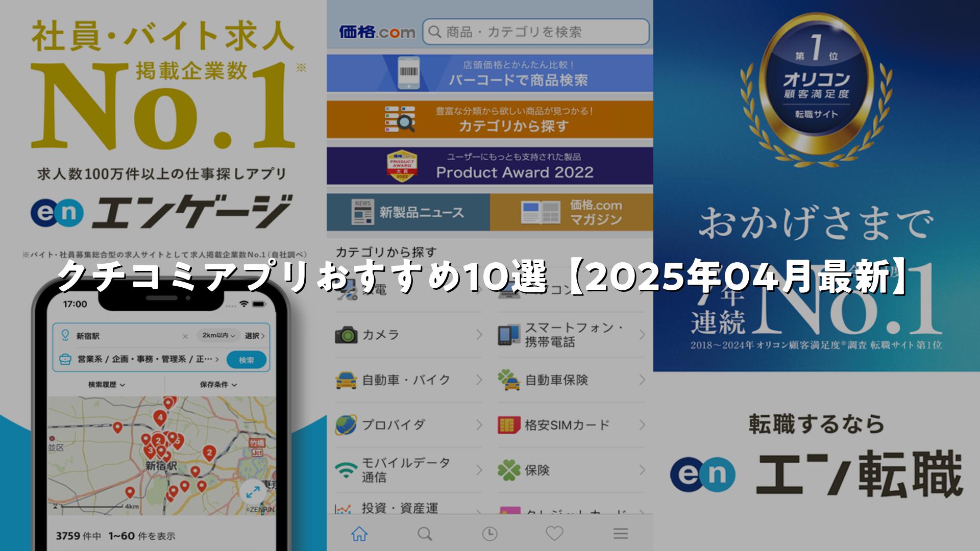Click the globe icon for プロバイダ

tap(347, 424)
